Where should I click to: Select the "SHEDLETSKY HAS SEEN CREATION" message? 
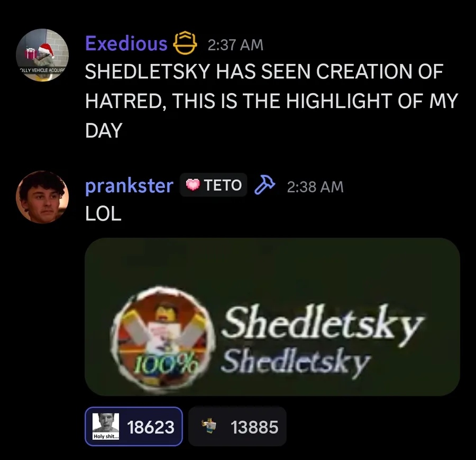click(x=271, y=101)
